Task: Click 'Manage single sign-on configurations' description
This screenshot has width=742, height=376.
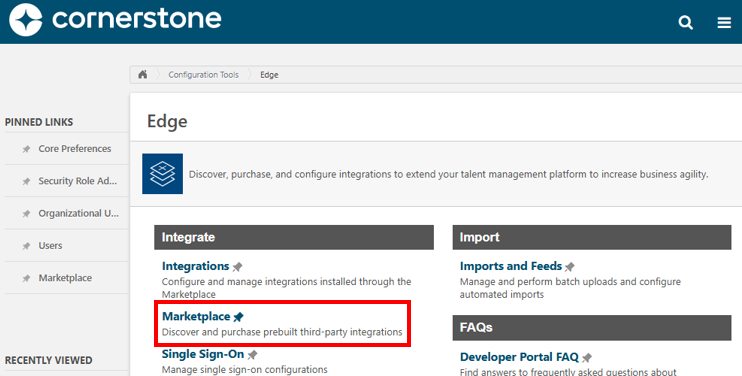Action: [245, 369]
